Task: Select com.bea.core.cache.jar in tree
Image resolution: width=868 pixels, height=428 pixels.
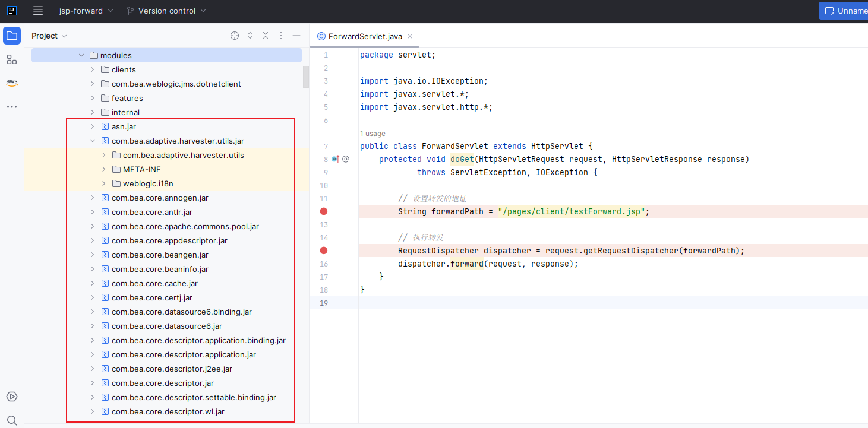Action: coord(154,284)
